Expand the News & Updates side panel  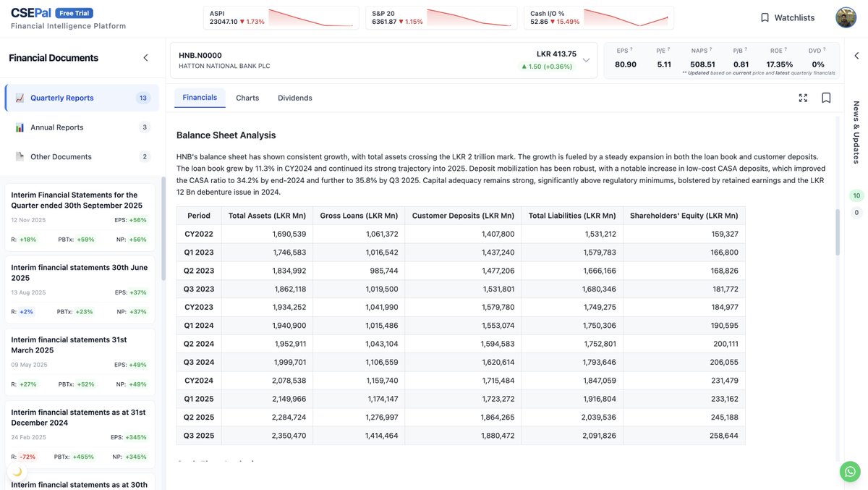coord(856,56)
